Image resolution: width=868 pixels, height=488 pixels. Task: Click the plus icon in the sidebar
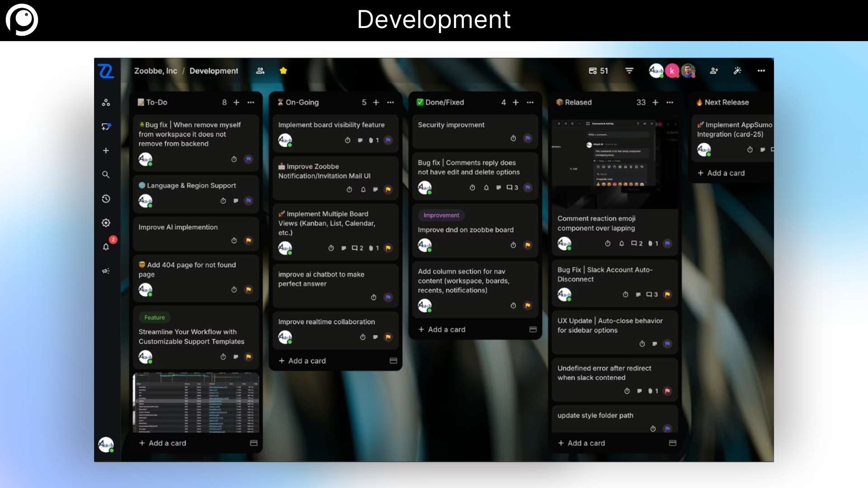pyautogui.click(x=106, y=151)
